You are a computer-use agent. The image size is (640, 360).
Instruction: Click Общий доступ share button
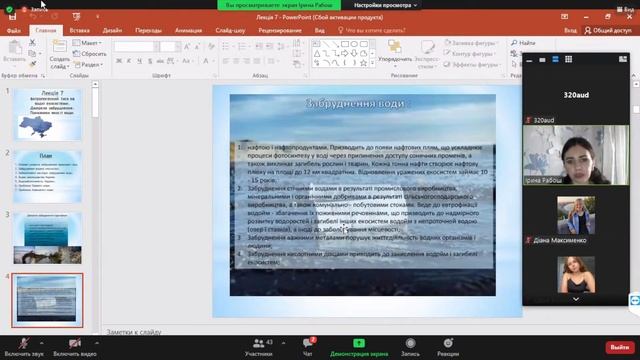(x=608, y=31)
